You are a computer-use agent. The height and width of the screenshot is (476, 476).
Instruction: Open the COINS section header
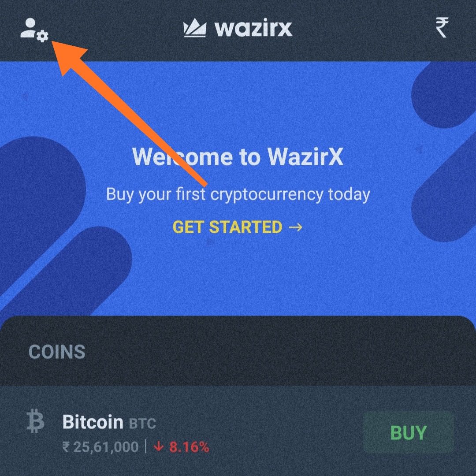coord(57,352)
